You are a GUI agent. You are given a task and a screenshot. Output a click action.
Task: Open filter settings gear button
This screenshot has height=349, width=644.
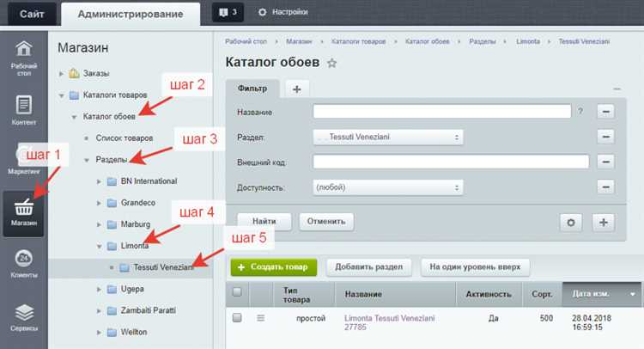[571, 223]
